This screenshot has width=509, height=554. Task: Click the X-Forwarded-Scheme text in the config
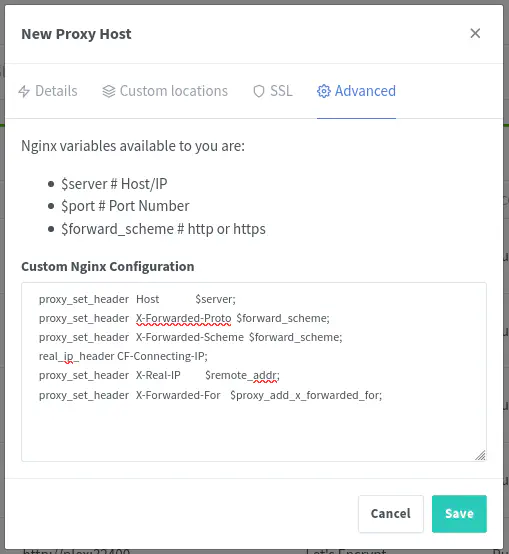coord(190,337)
